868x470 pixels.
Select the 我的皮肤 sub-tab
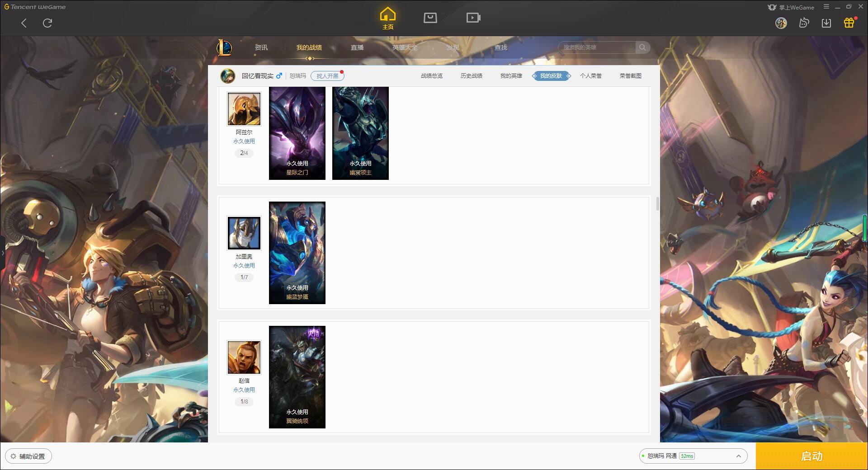coord(551,76)
